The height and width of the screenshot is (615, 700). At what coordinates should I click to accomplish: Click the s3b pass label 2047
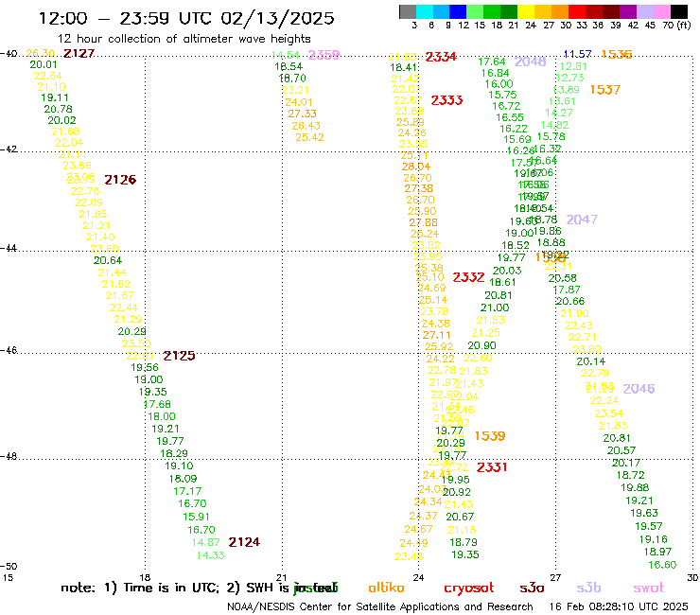click(x=582, y=220)
